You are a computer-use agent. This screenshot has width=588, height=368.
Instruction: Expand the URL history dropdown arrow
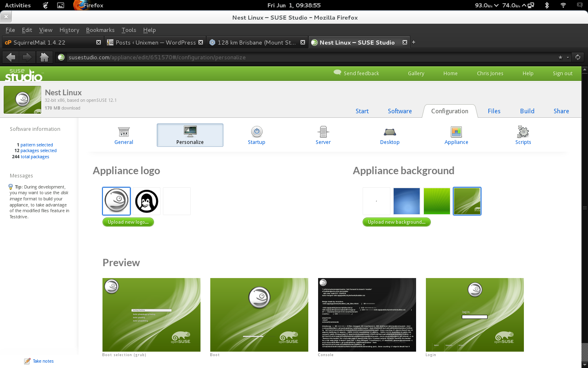568,57
